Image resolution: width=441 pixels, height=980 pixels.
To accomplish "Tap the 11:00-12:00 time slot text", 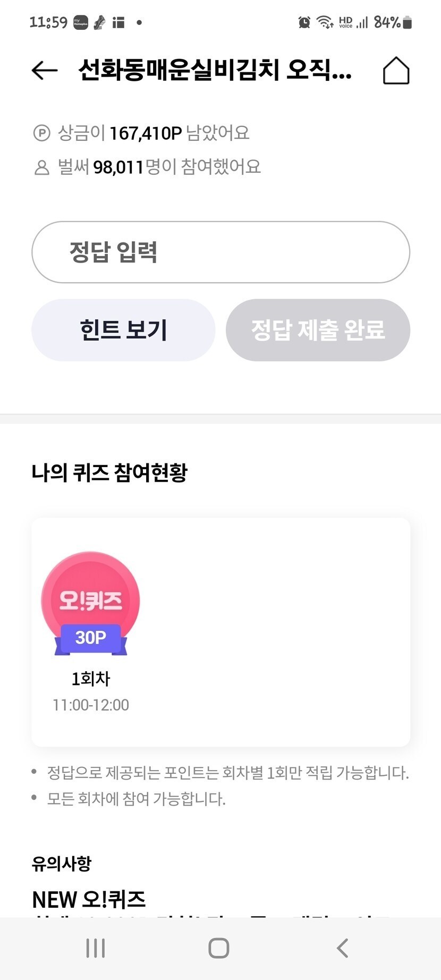I will tap(91, 705).
